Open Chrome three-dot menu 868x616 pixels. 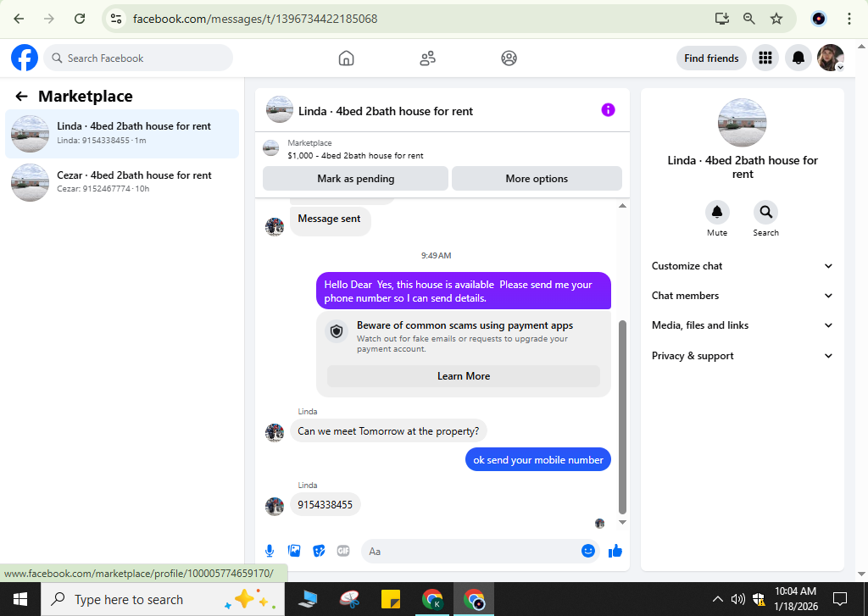[849, 19]
